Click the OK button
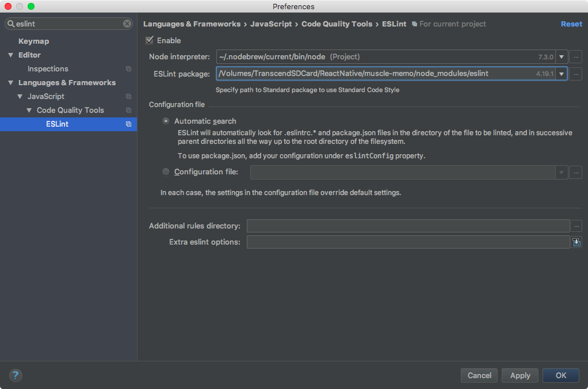588x389 pixels. coord(560,375)
